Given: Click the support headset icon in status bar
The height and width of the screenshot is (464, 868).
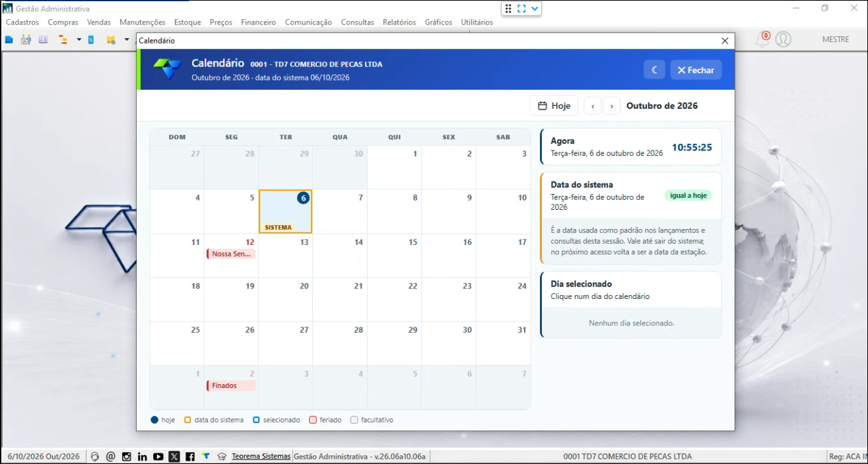Looking at the screenshot, I should coord(95,456).
